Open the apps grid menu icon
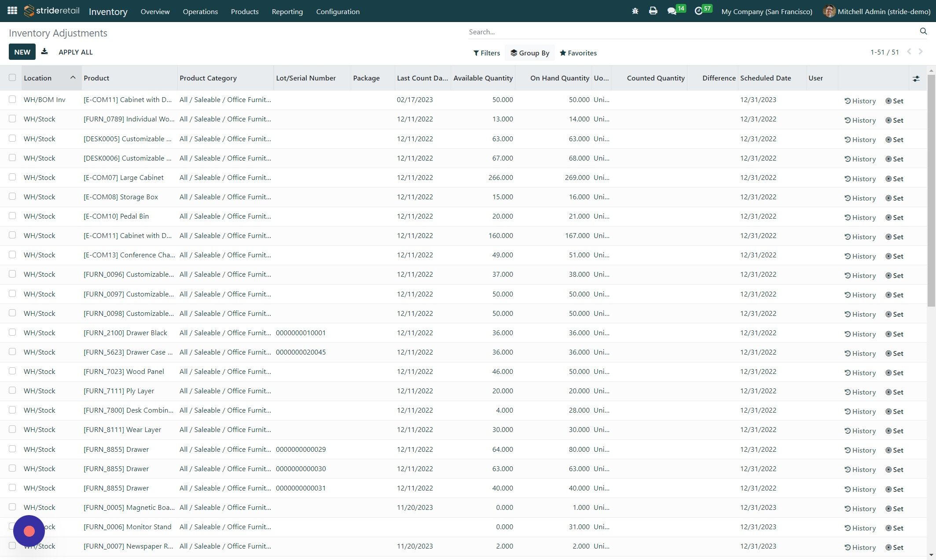 tap(12, 11)
